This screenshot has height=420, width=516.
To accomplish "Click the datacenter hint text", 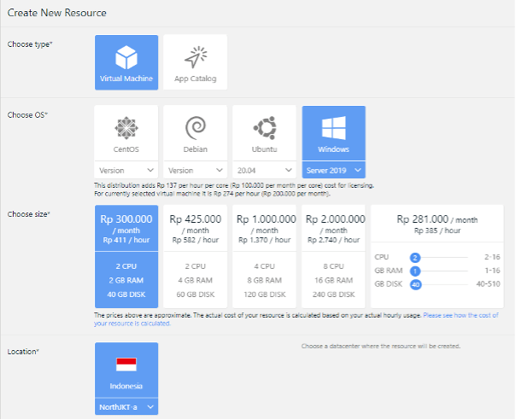I will pos(381,346).
